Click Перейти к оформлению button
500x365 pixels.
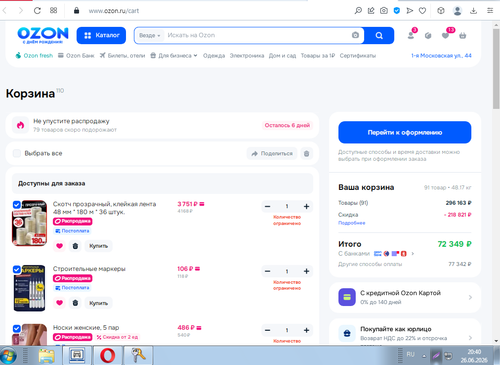(x=405, y=132)
